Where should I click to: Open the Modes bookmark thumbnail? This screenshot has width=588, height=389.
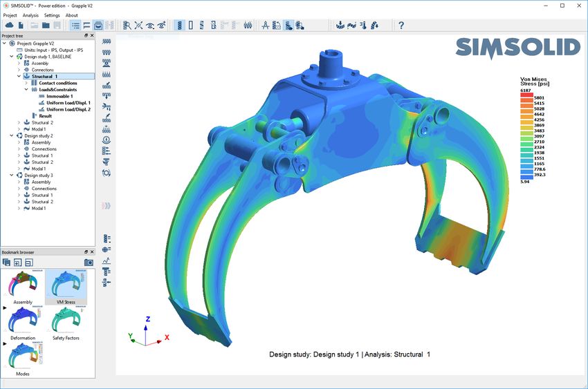[23, 359]
